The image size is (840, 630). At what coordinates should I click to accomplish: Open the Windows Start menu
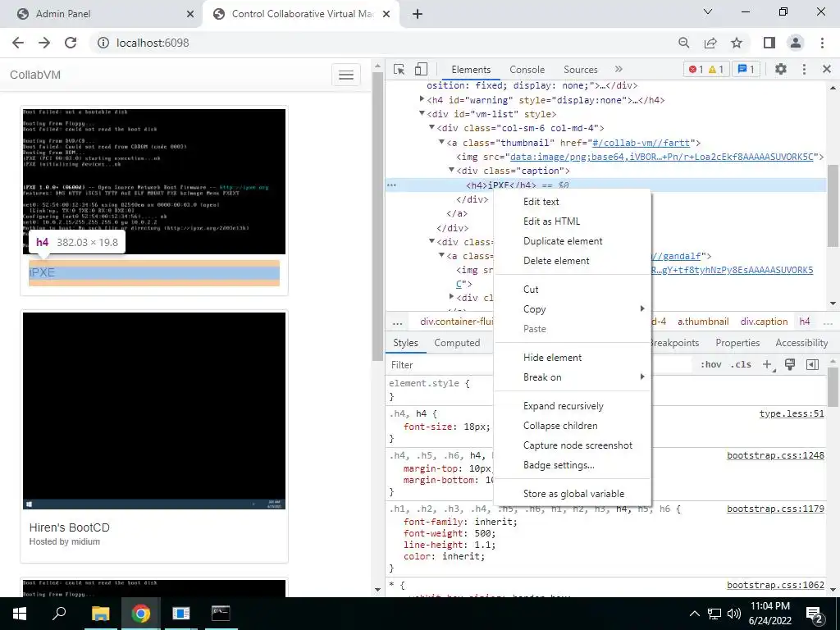click(x=20, y=614)
